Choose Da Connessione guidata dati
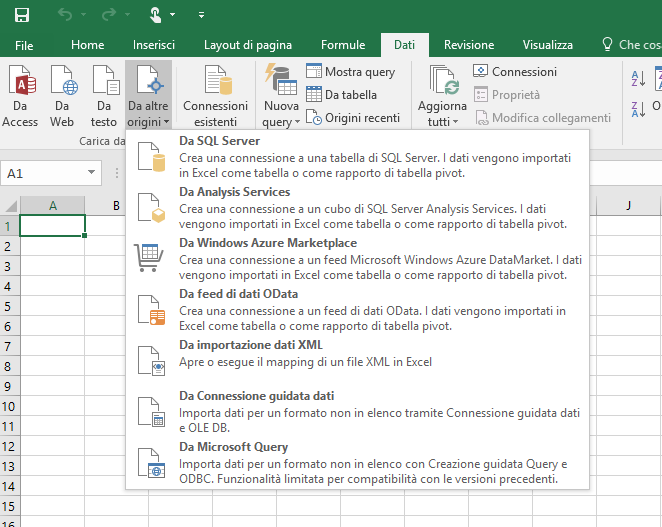The height and width of the screenshot is (527, 662). pos(357,412)
